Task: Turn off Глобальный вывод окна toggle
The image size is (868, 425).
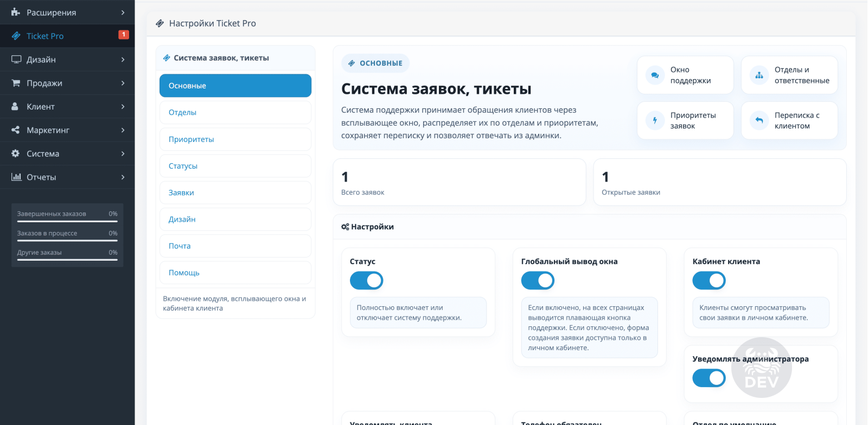Action: 538,280
